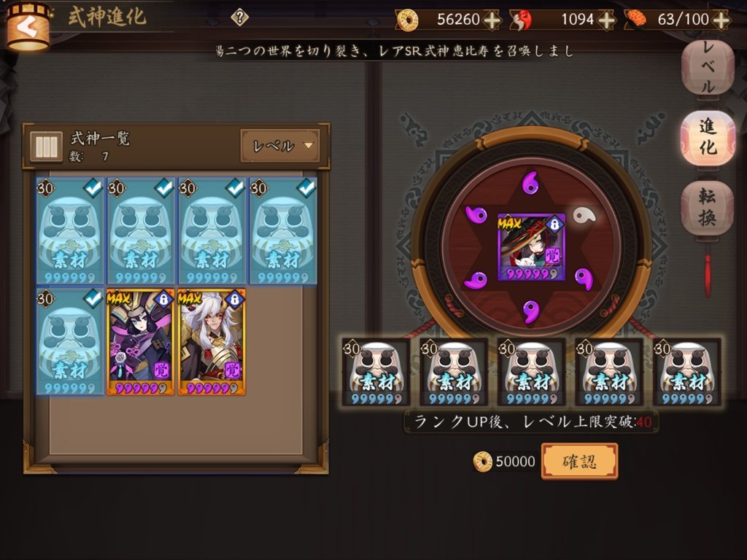Open the レベル sort dropdown
The image size is (747, 560).
click(x=280, y=145)
